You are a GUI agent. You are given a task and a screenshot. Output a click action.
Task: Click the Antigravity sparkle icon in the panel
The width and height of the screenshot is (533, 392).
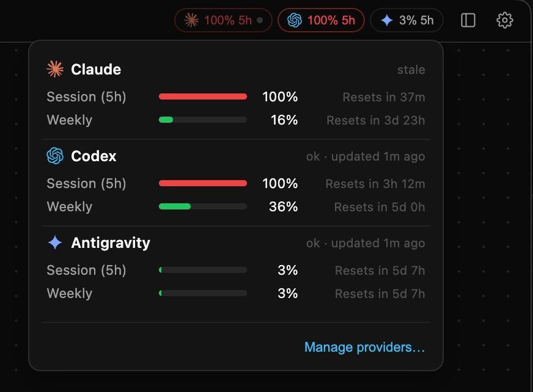[55, 242]
